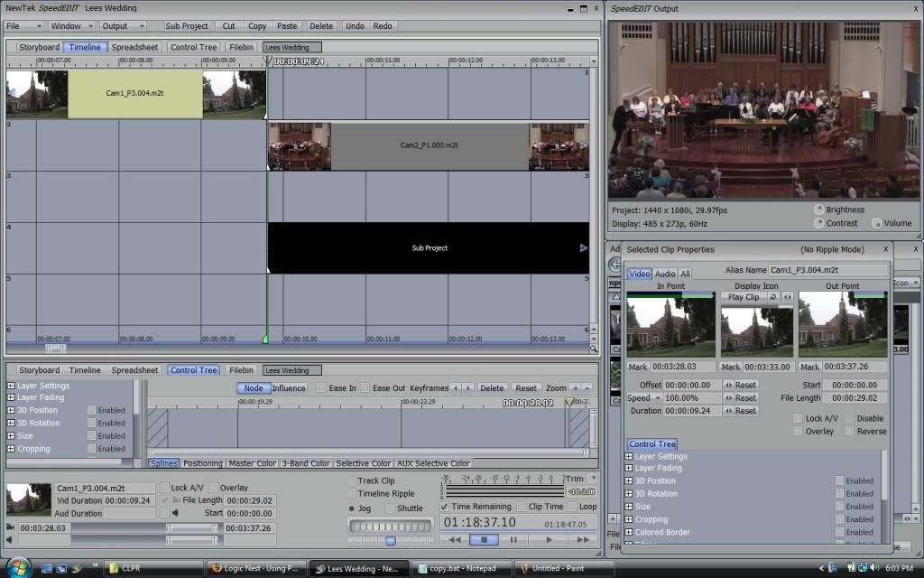
Task: Enable the Reverse checkbox in clip properties
Action: pos(849,431)
